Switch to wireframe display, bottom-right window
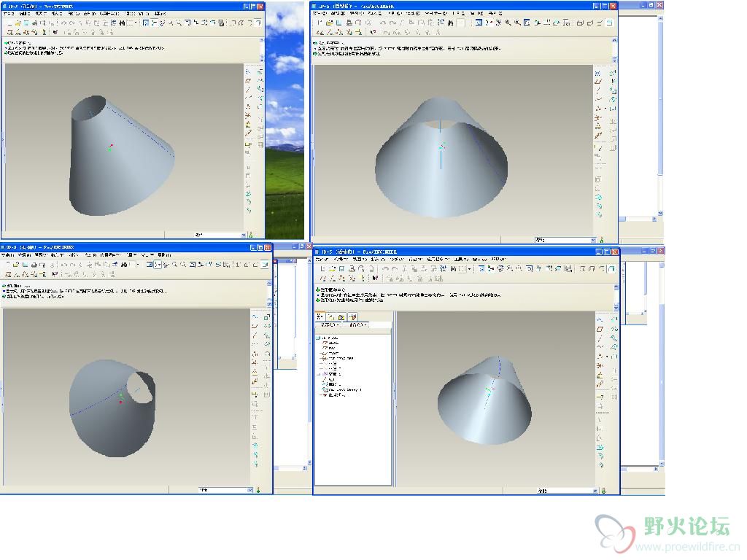 [x=583, y=268]
